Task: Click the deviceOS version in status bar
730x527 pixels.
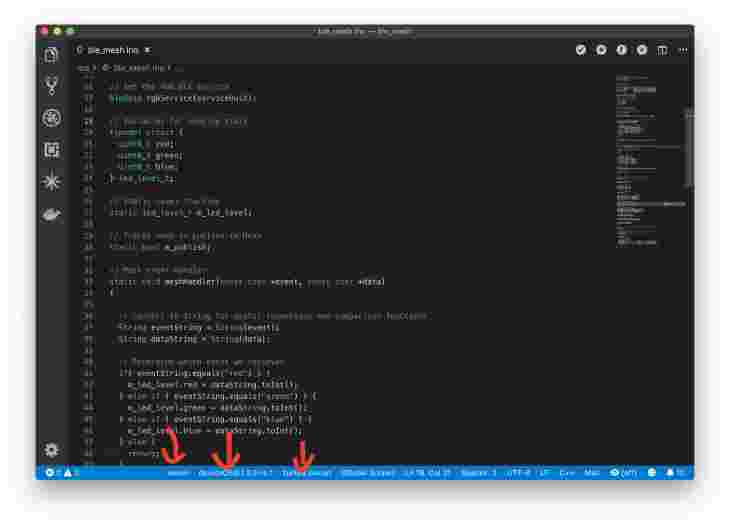Action: (x=235, y=473)
